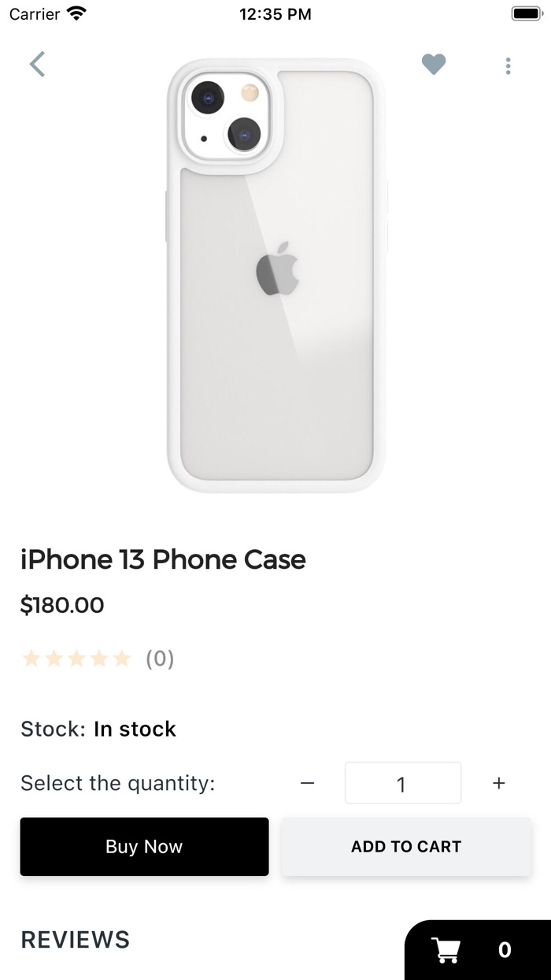This screenshot has width=551, height=980.
Task: Tap the minus button to decrease quantity
Action: [x=307, y=783]
